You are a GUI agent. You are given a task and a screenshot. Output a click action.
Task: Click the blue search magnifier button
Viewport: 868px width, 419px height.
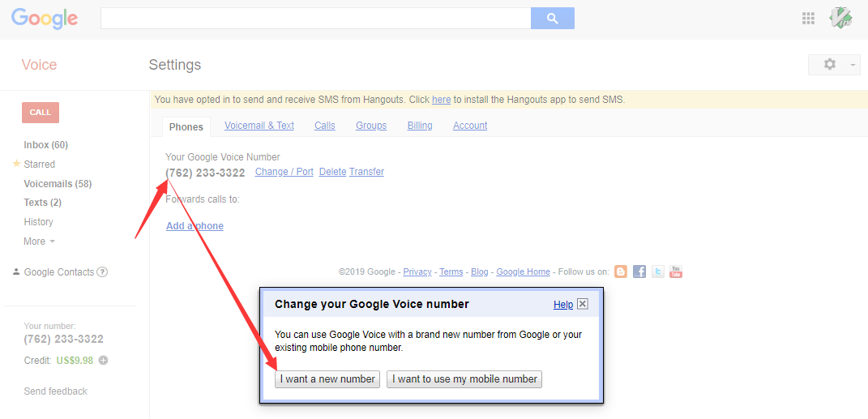point(553,19)
